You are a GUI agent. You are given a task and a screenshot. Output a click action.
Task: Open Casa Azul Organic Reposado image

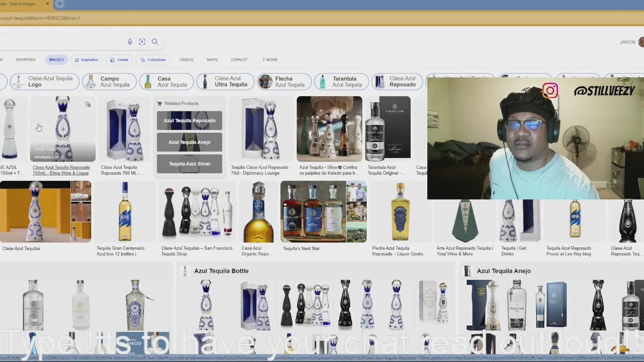tap(258, 212)
